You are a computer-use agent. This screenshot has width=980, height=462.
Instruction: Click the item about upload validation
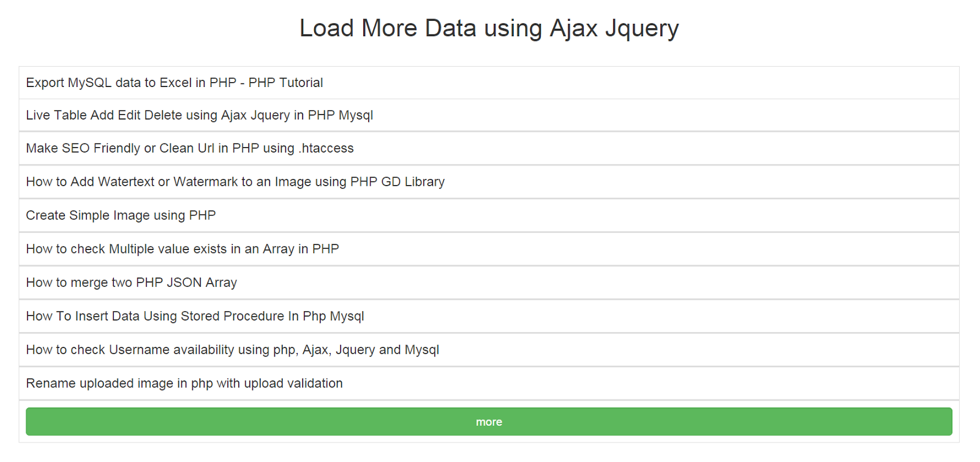[184, 384]
